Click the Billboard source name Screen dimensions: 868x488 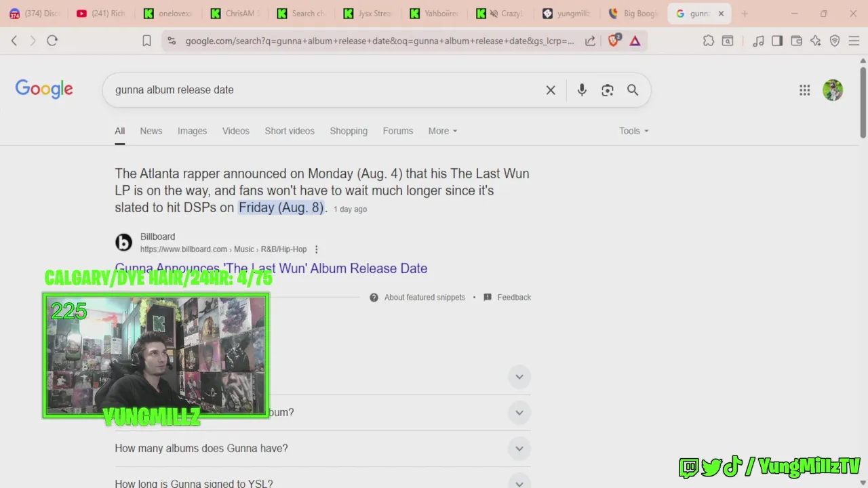157,237
